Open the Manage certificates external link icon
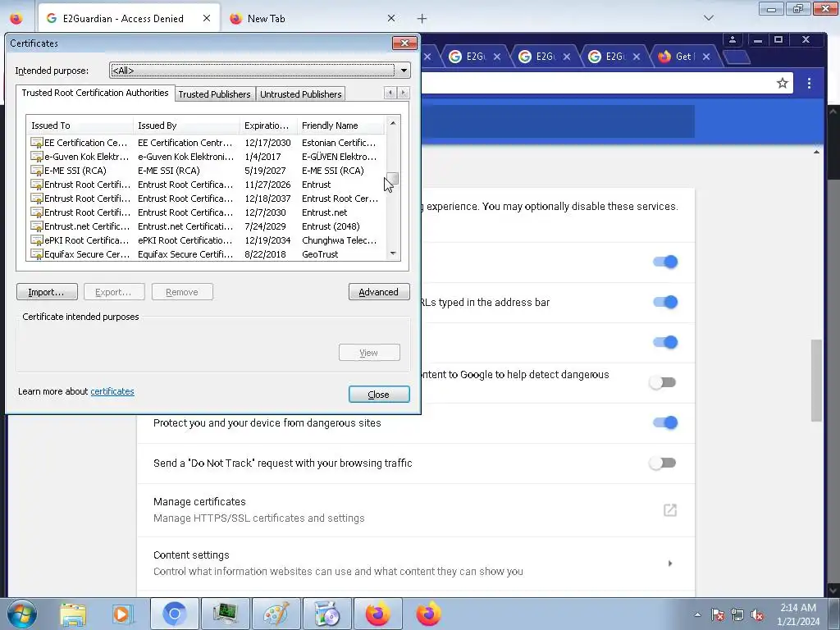 669,510
